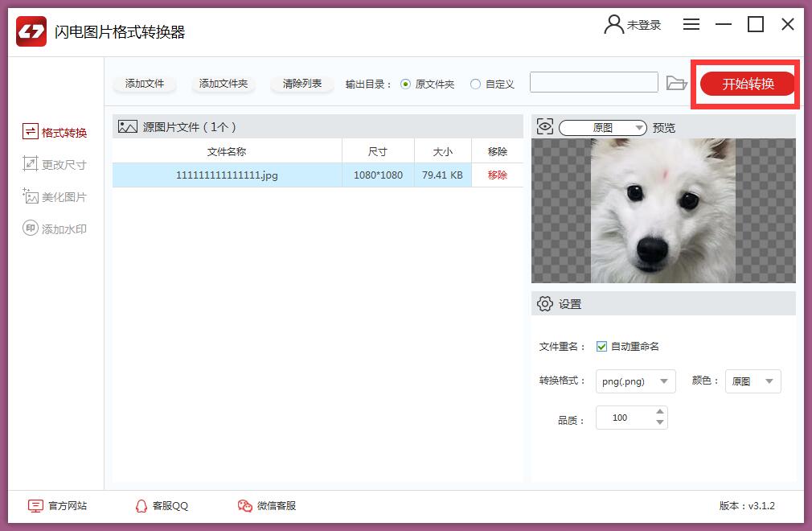Select the 原文件夹 output radio button

[x=405, y=84]
